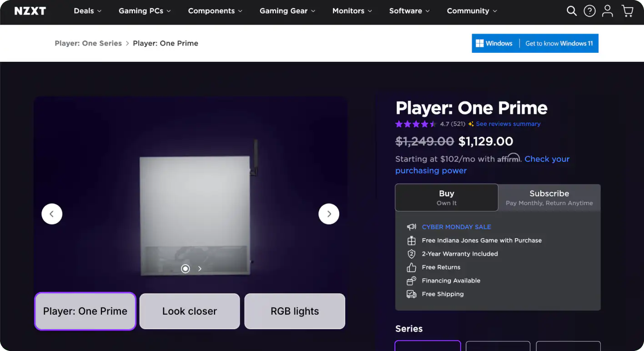Click the crossed-out $1,249.00 price
644x351 pixels.
pos(424,141)
